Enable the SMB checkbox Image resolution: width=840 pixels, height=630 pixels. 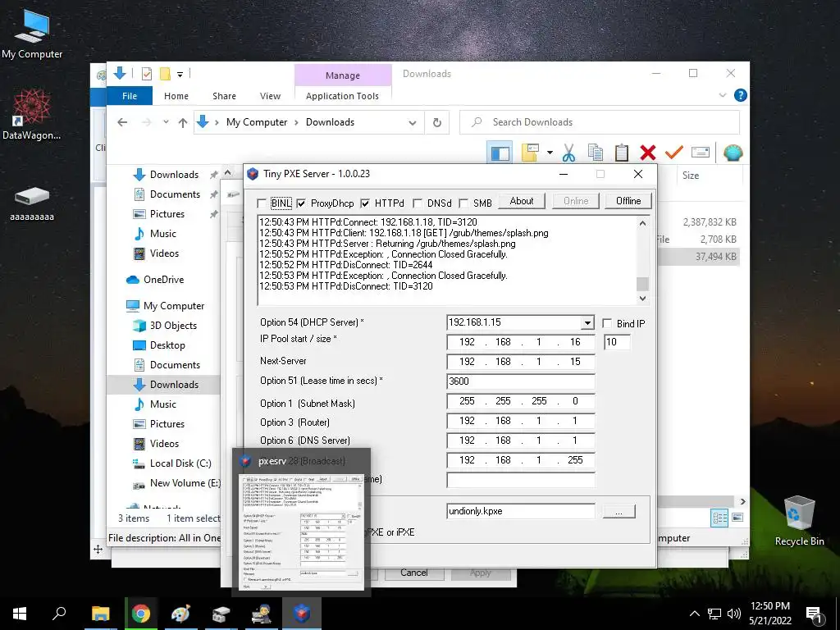click(x=464, y=203)
